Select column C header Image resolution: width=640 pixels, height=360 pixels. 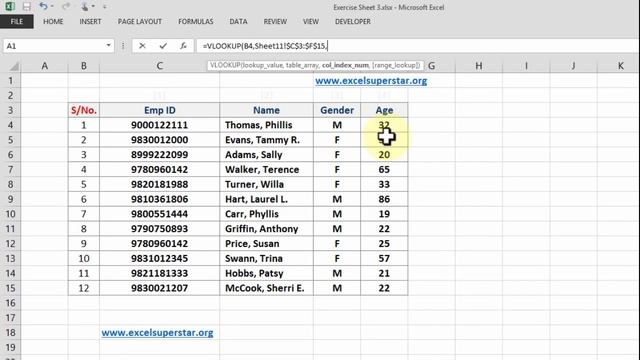(x=160, y=66)
